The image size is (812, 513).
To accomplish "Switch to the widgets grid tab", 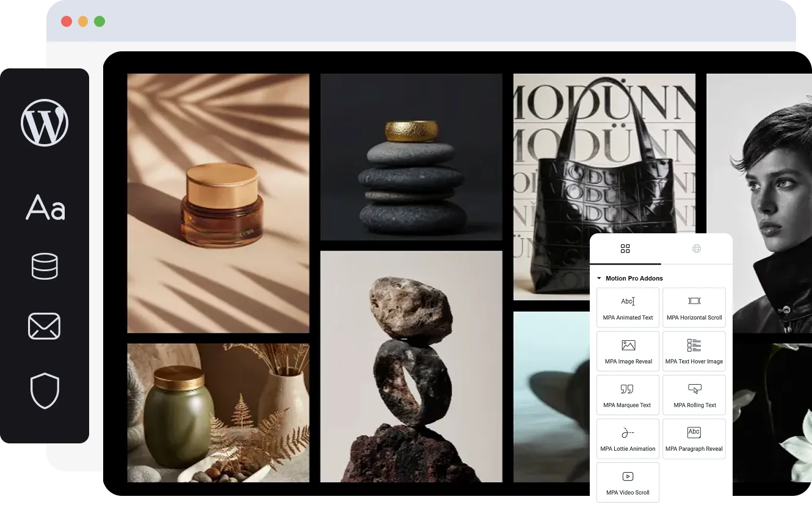I will (625, 249).
